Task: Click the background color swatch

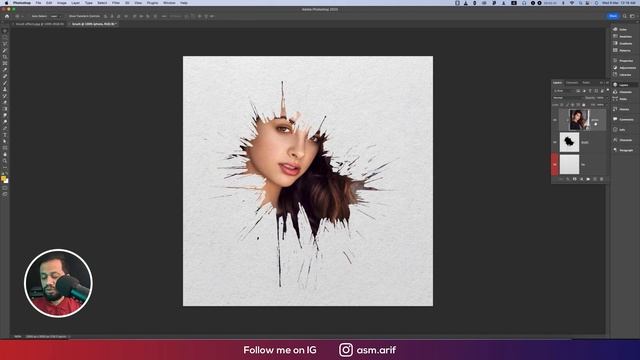Action: [6, 181]
